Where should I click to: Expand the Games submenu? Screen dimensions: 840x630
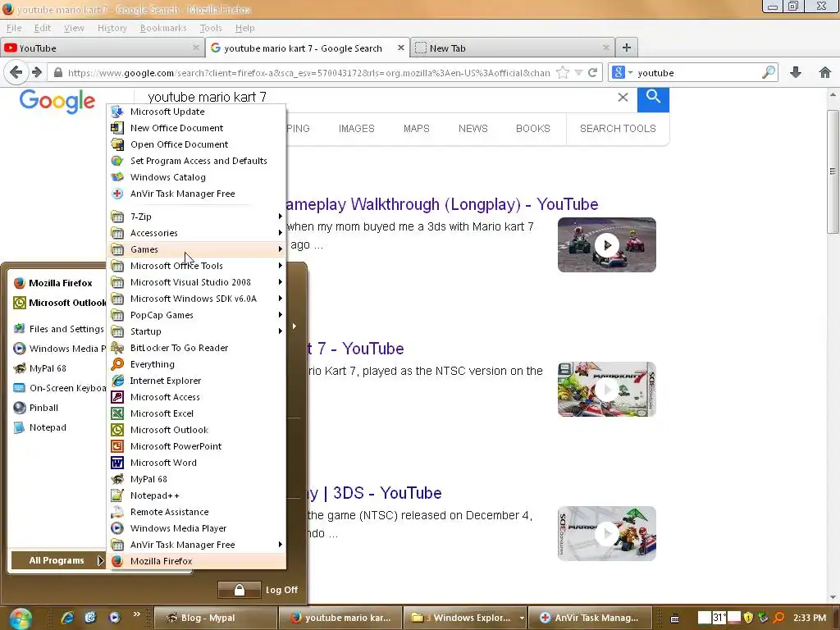[x=196, y=249]
